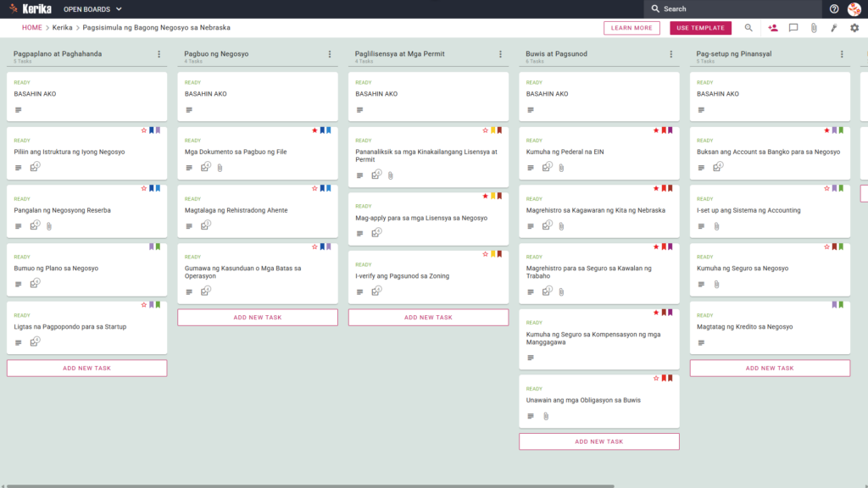Click the board search magnifier icon
868x488 pixels.
pos(748,28)
